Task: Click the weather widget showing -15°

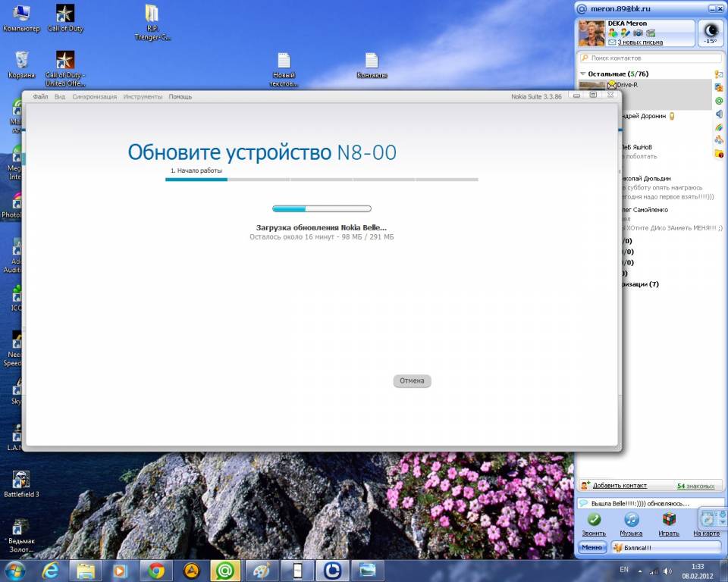Action: pos(711,33)
